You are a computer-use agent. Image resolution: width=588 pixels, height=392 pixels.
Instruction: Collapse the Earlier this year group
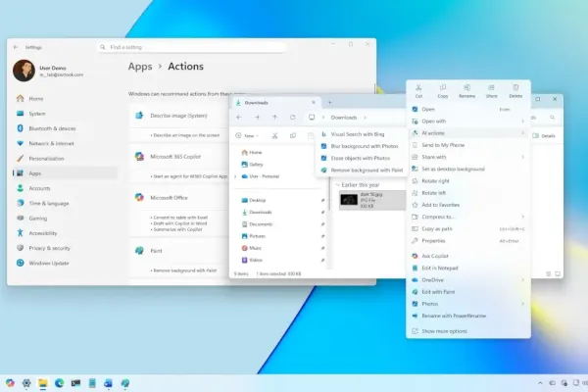click(337, 185)
